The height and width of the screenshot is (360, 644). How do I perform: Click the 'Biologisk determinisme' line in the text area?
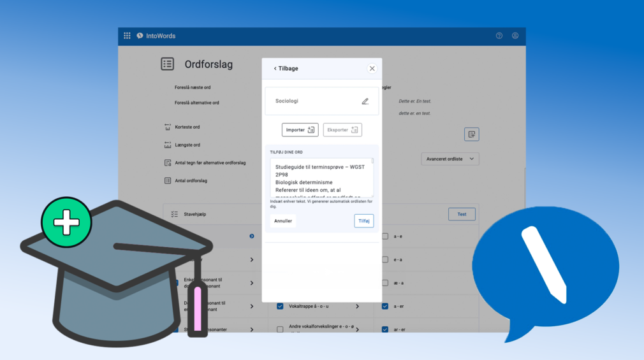(x=304, y=182)
